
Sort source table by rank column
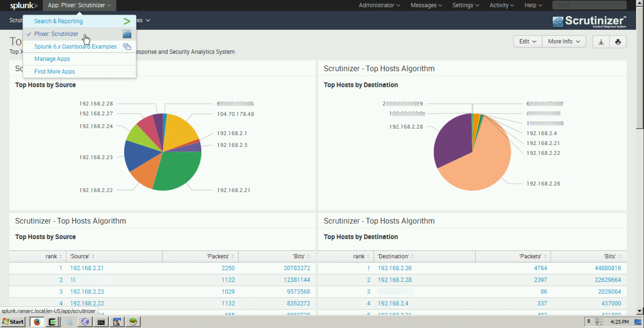pyautogui.click(x=54, y=257)
